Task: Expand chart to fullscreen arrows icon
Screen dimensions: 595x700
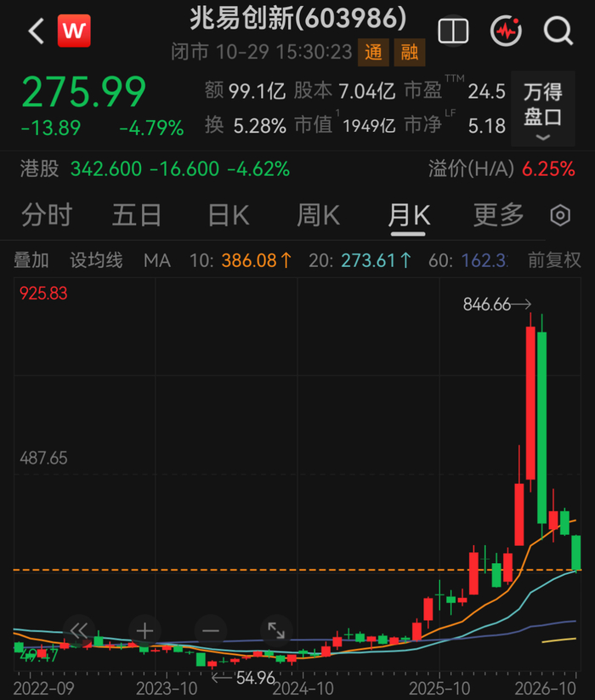Action: coord(276,631)
